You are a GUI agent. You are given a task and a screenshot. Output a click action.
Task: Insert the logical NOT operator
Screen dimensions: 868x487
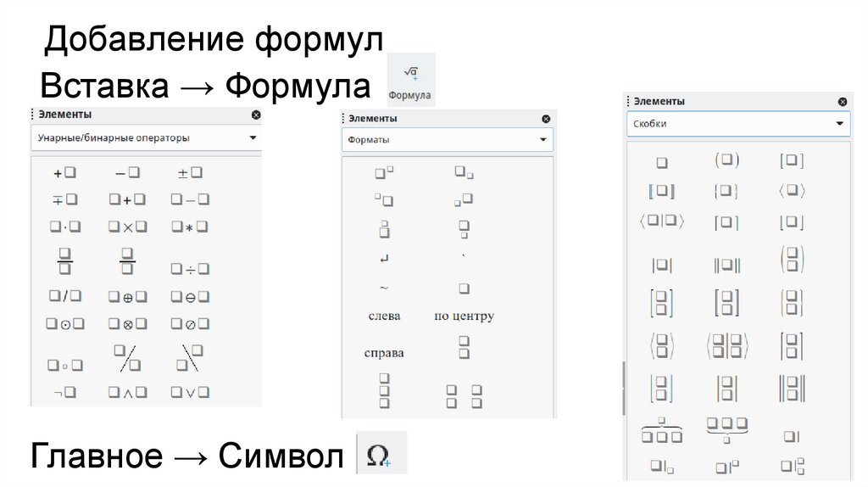tap(64, 393)
